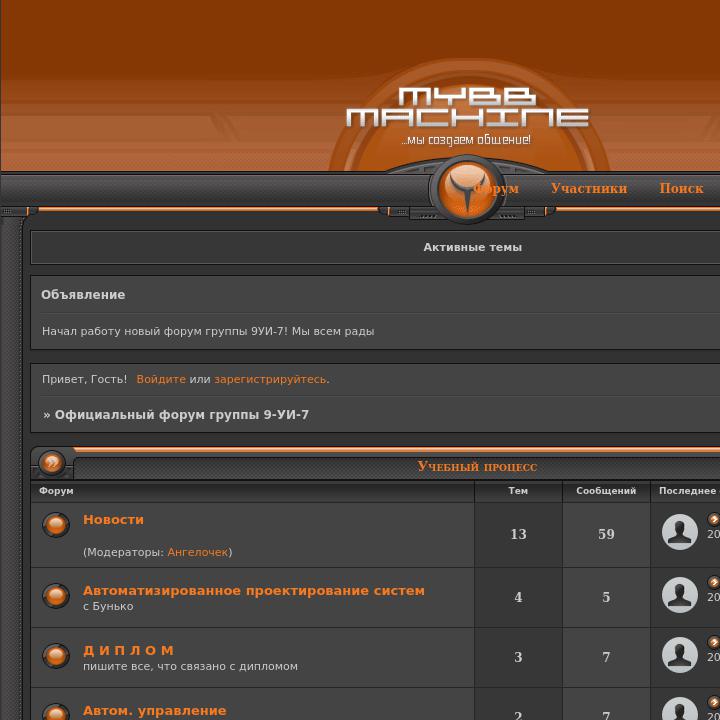Click the ...мы создаем общение! slogan
Screen dimensions: 720x720
pyautogui.click(x=466, y=140)
